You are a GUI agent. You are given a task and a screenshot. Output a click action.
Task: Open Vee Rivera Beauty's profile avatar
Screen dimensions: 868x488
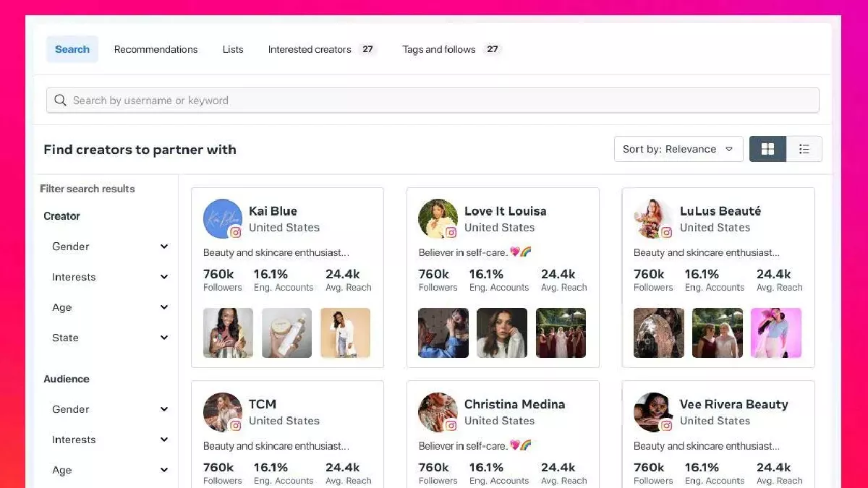(x=653, y=412)
